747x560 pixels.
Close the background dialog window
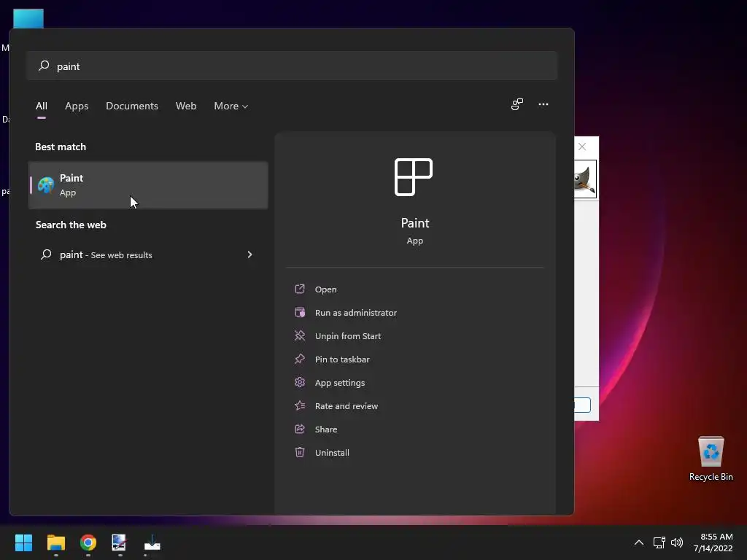pyautogui.click(x=582, y=147)
